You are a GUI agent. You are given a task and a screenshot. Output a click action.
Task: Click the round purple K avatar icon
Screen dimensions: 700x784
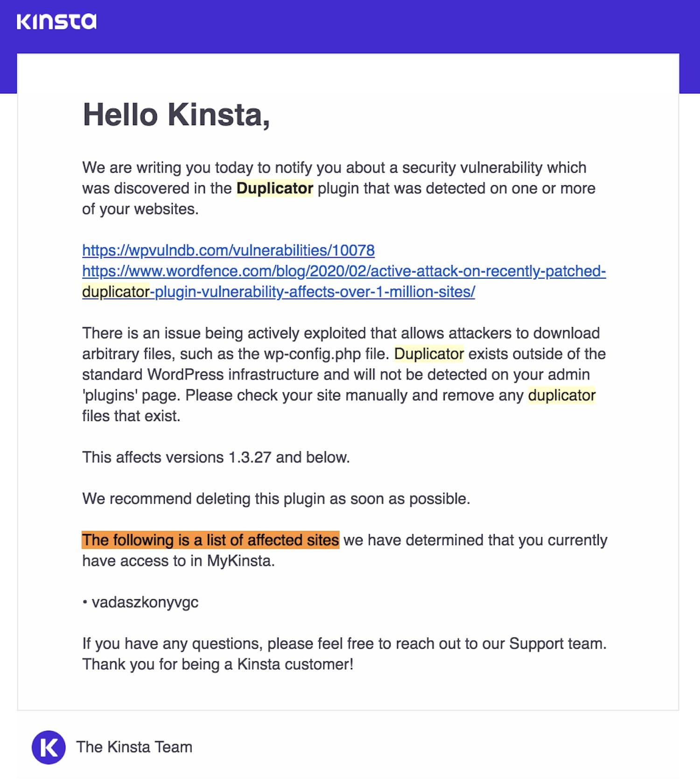pyautogui.click(x=49, y=747)
